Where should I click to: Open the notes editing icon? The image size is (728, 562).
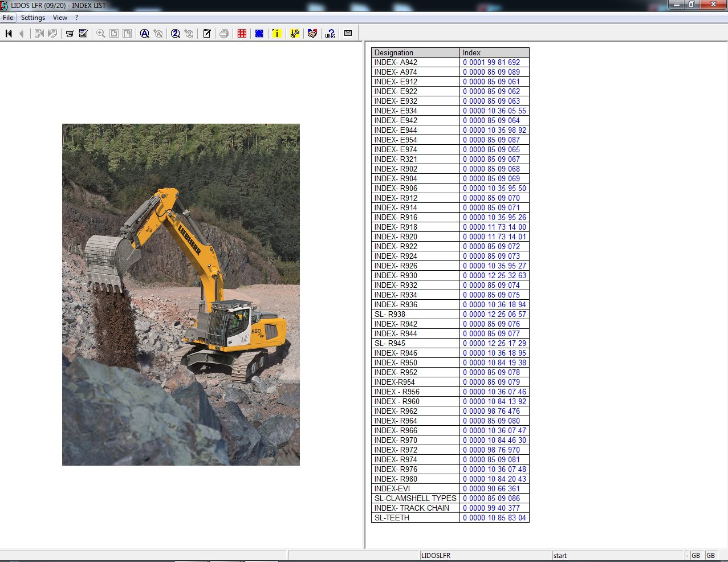tap(207, 34)
